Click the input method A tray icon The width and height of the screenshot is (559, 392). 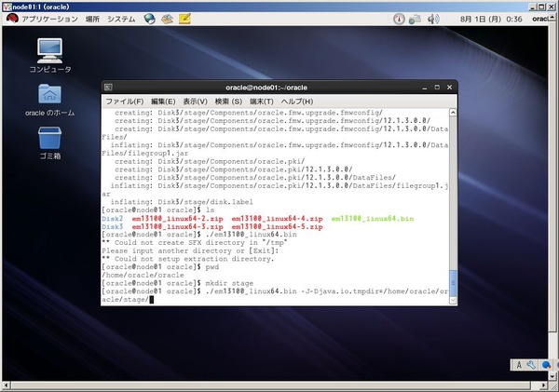(x=519, y=365)
